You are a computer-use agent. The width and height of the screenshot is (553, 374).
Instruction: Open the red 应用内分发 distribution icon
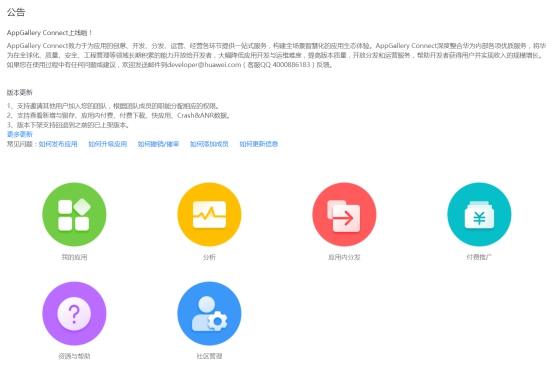tap(344, 214)
